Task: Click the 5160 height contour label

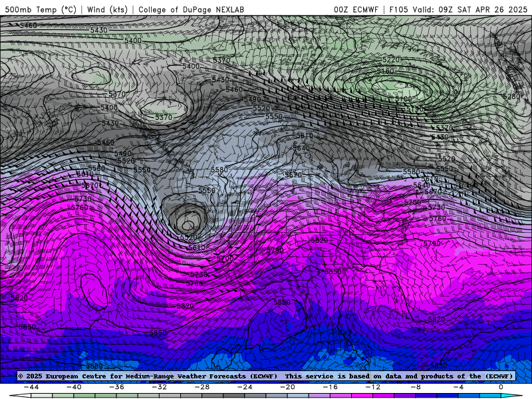Action: 386,71
